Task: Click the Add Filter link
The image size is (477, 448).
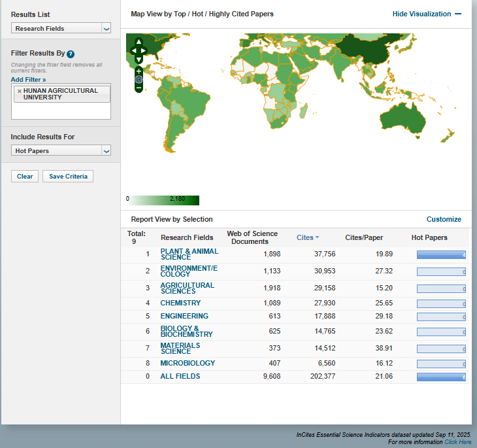Action: tap(28, 79)
